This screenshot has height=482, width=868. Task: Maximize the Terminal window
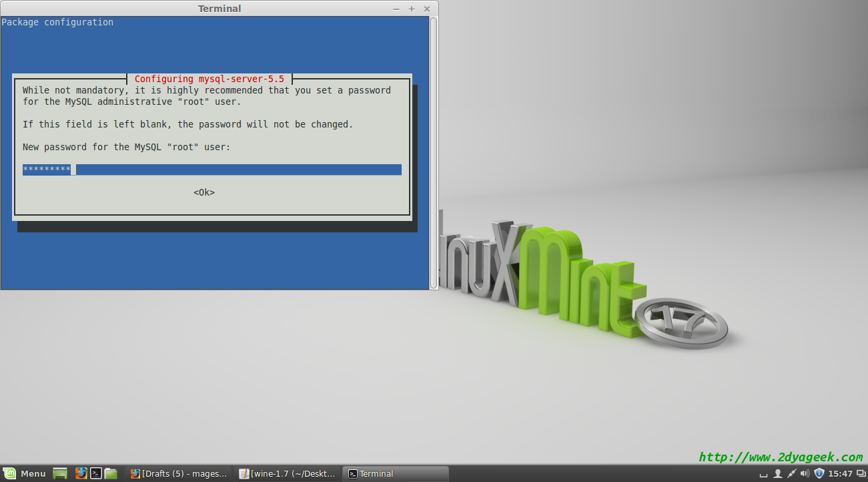tap(412, 9)
